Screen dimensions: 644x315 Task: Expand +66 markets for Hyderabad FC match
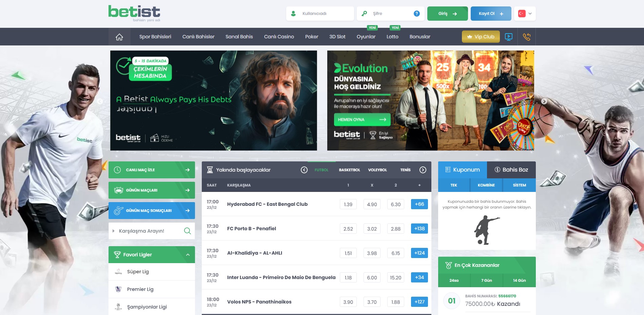(419, 204)
